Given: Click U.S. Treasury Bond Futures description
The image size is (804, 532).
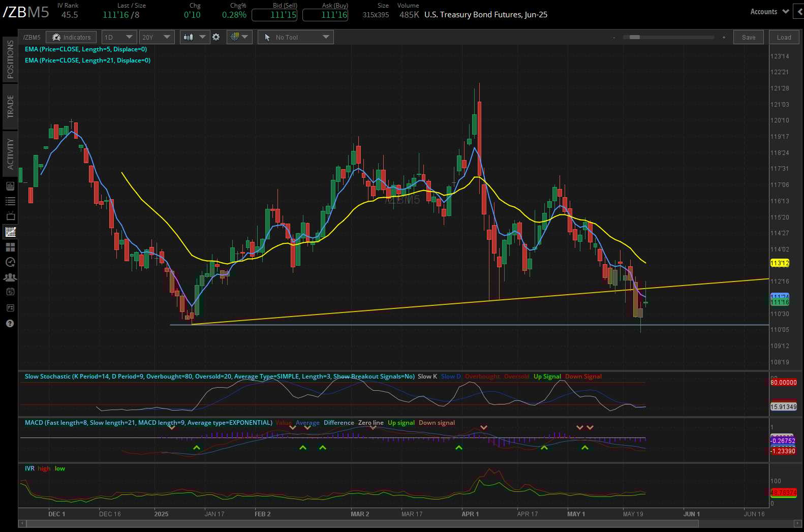Looking at the screenshot, I should point(486,15).
